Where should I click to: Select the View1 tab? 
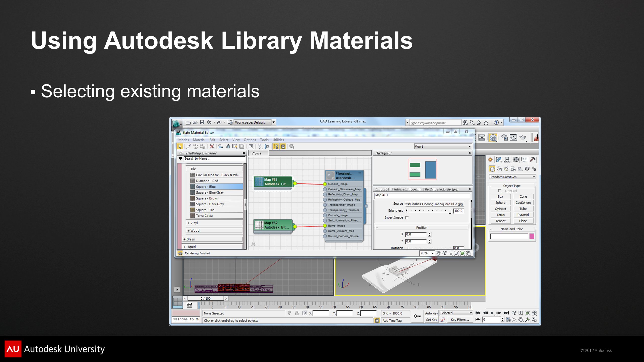(258, 153)
